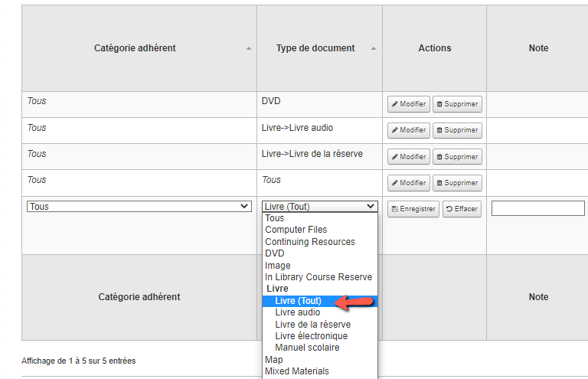Choose Livre audio option in dropdown
The width and height of the screenshot is (588, 379).
(x=298, y=312)
